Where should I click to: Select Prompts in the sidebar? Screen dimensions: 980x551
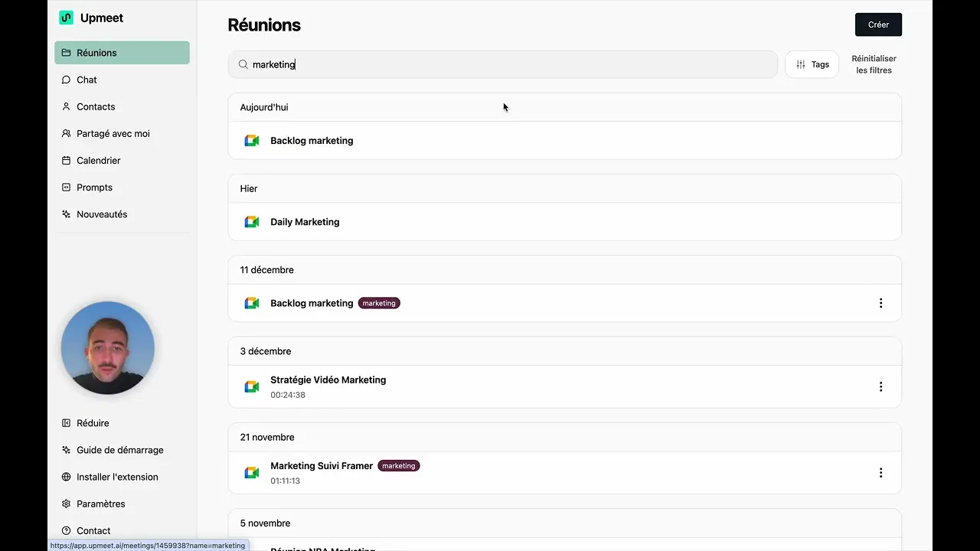[x=94, y=187]
